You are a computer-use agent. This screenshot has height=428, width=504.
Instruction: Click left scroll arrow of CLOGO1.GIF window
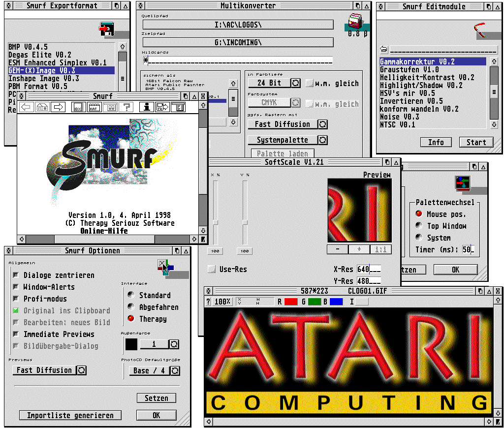[x=209, y=421]
